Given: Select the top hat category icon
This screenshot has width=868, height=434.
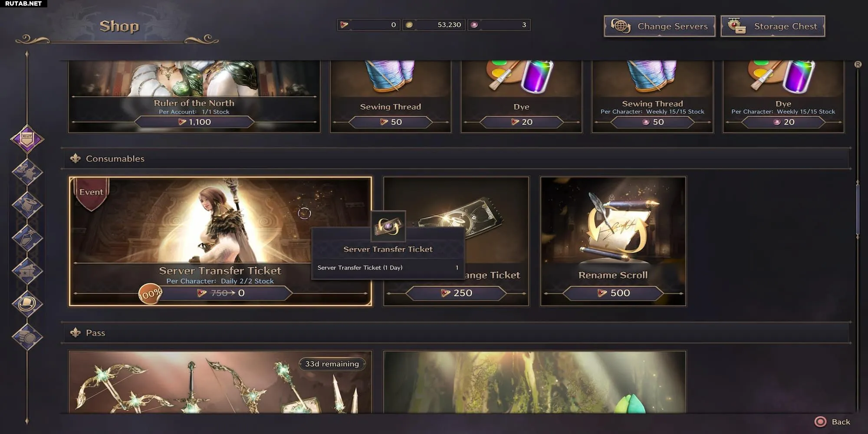Looking at the screenshot, I should pyautogui.click(x=27, y=205).
